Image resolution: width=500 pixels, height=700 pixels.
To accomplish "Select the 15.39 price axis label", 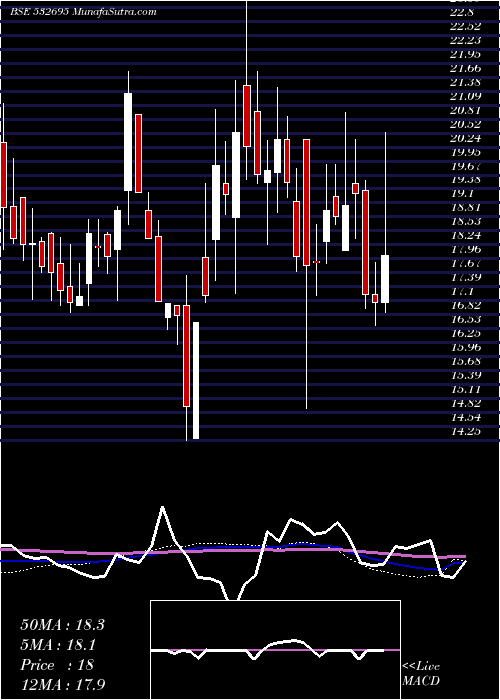I will pos(466,375).
